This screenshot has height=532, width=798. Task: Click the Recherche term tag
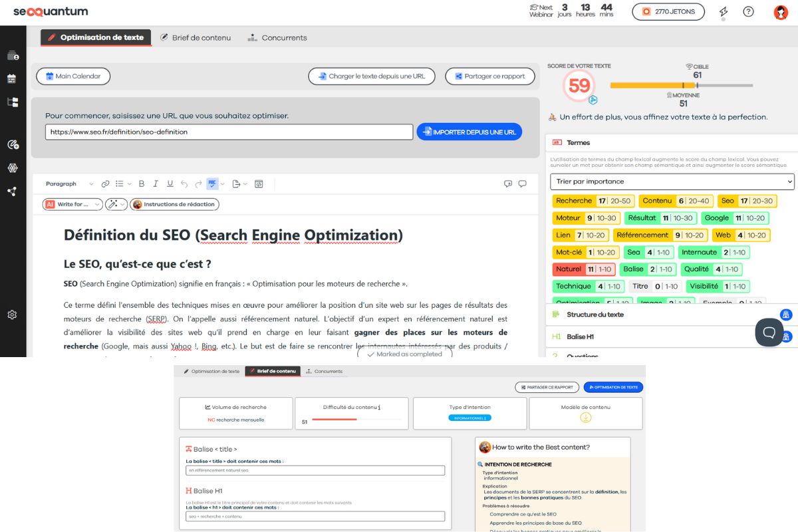tap(593, 201)
